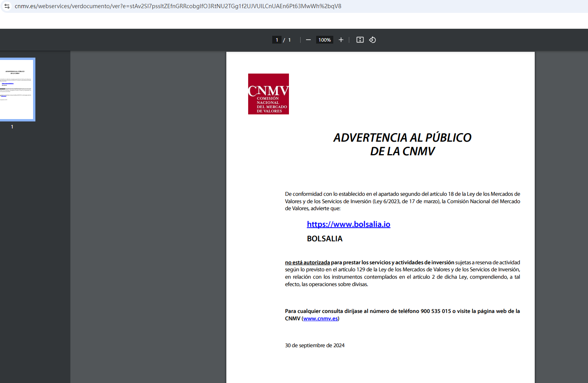Click the page label under the thumbnail
Viewport: 588px width, 383px height.
12,127
